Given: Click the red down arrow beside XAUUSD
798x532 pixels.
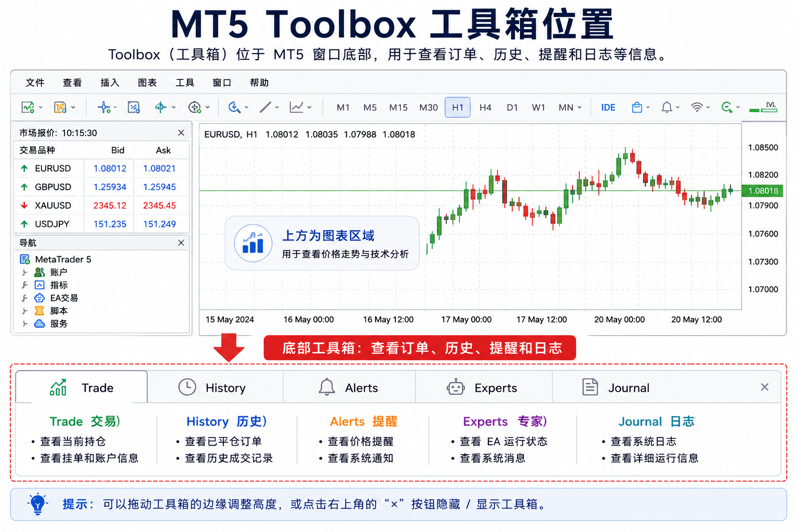Looking at the screenshot, I should pyautogui.click(x=24, y=205).
